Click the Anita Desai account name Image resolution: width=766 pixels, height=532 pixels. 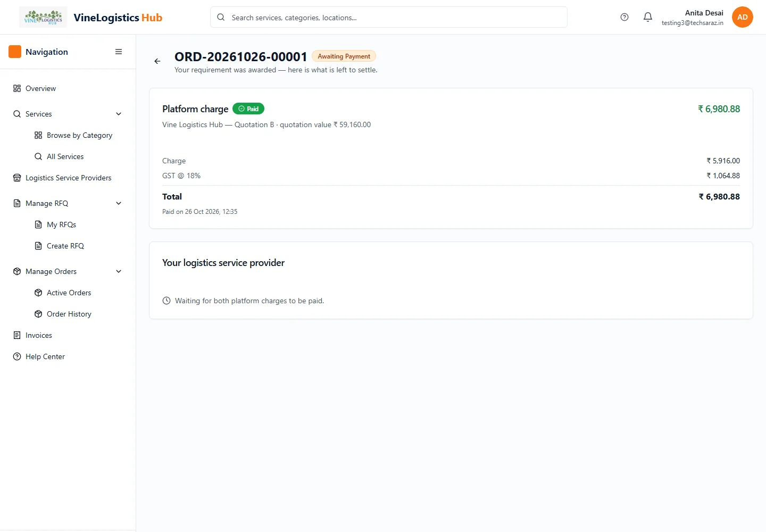(x=704, y=13)
